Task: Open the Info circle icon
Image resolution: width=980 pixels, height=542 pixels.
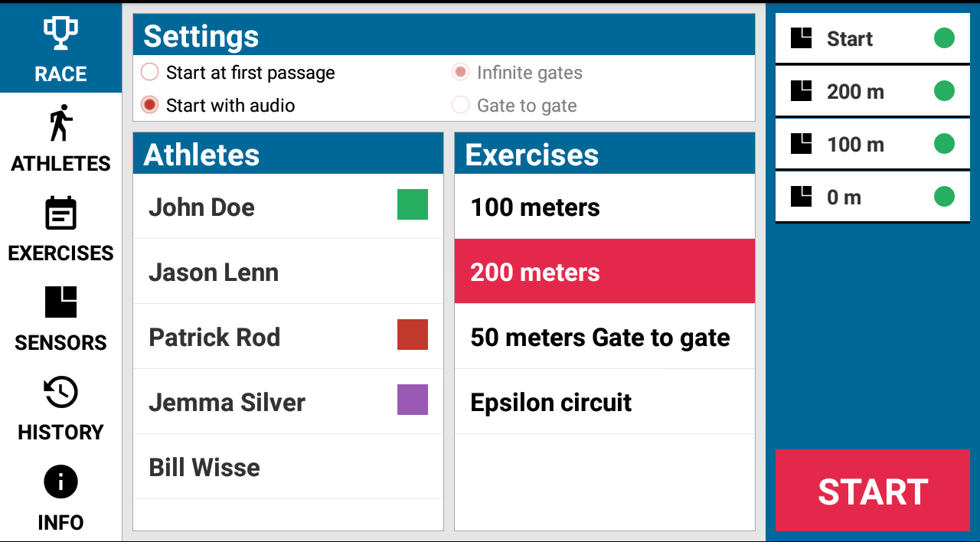Action: [x=60, y=482]
